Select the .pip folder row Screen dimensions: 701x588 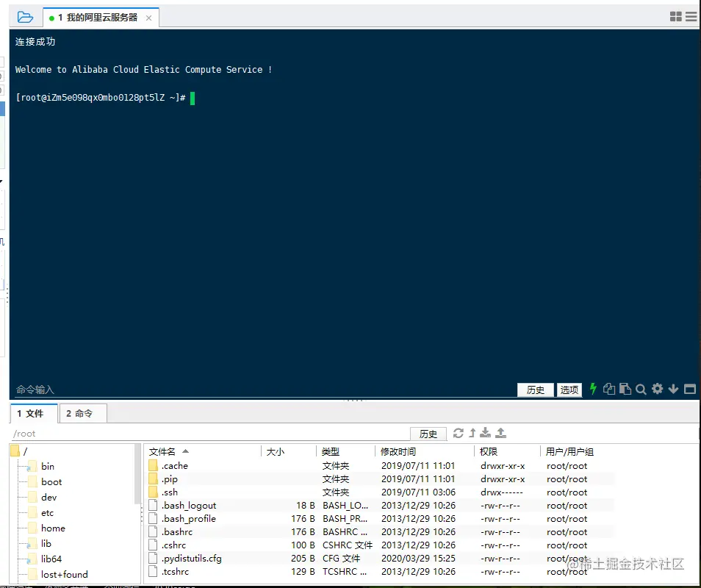coord(380,479)
